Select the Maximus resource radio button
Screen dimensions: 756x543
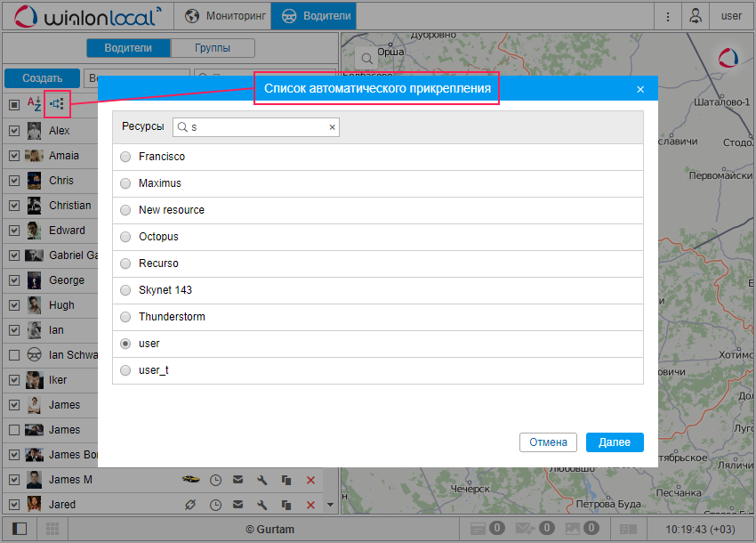[125, 183]
